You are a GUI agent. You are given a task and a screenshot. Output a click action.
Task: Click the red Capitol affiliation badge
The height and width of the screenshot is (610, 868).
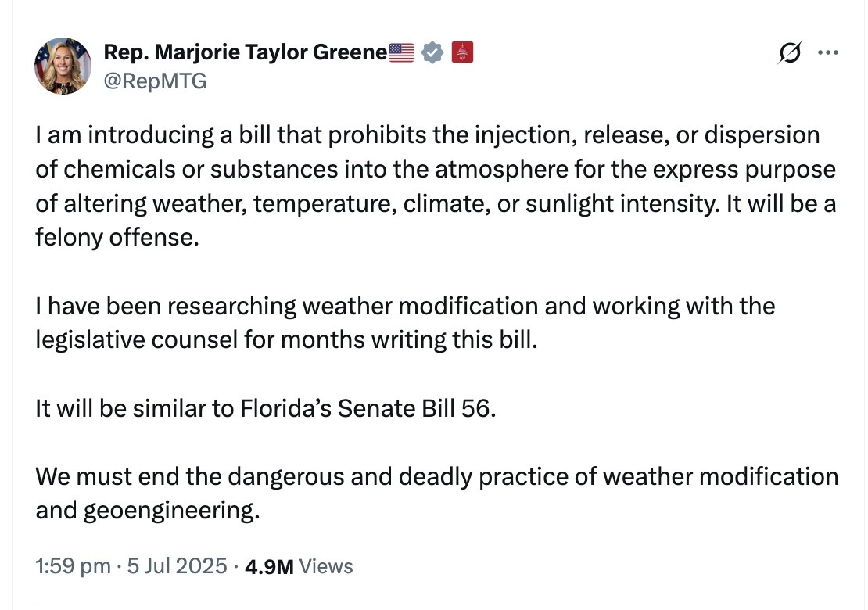(x=463, y=53)
